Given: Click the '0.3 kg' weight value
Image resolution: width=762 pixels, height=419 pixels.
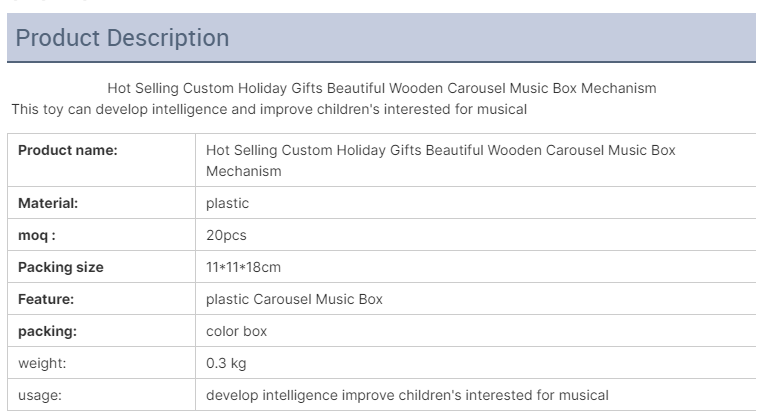Looking at the screenshot, I should point(226,364).
